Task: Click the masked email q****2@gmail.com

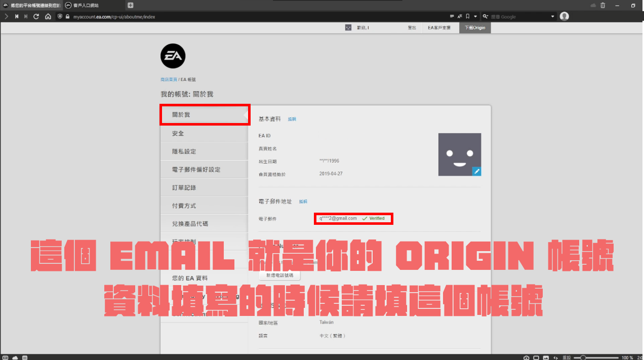Action: pyautogui.click(x=338, y=218)
